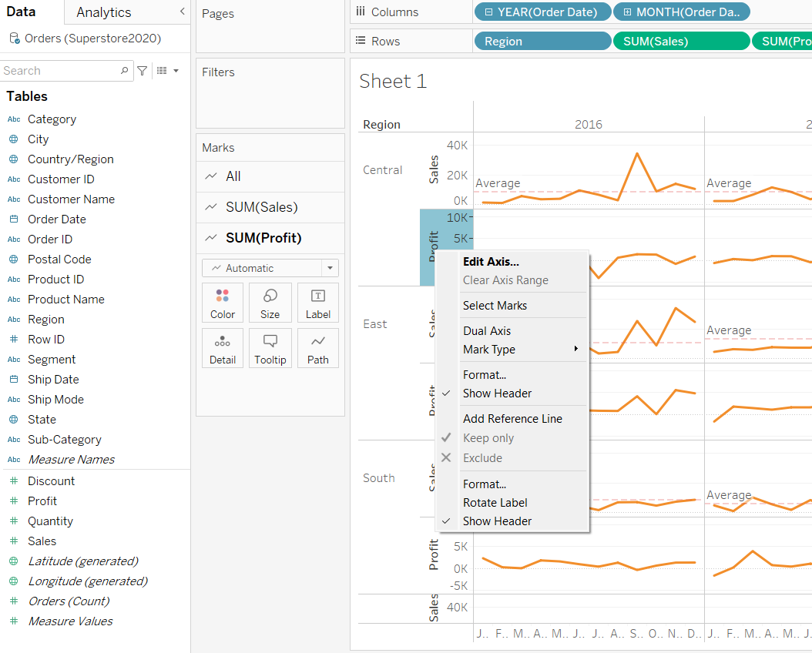Expand the MONTH(Order Date) pill plus icon

point(628,12)
